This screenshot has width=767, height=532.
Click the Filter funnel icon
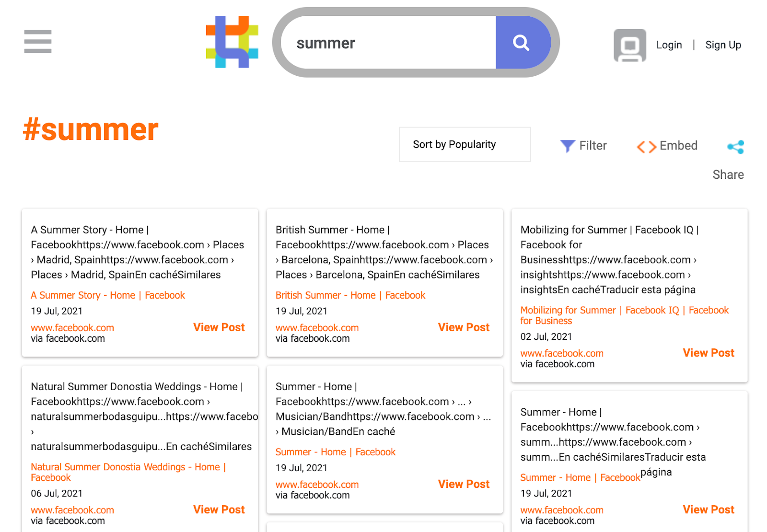(x=568, y=146)
